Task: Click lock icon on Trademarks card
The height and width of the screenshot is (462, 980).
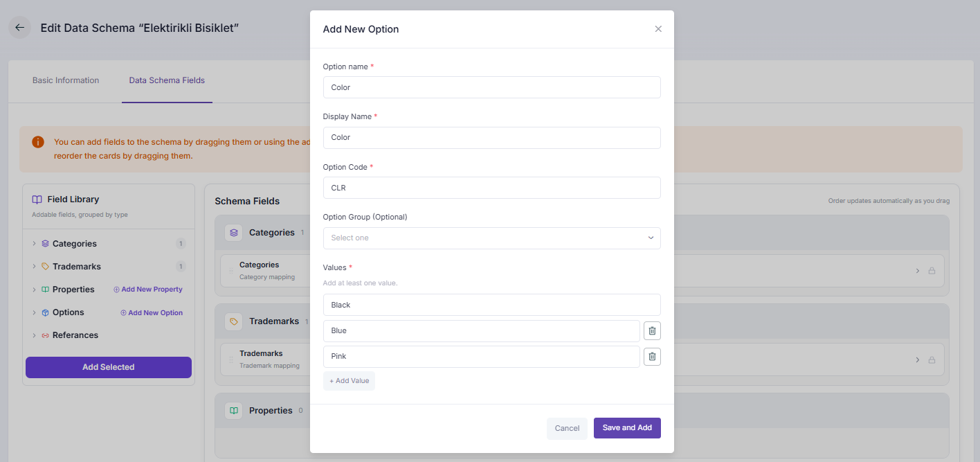Action: coord(932,359)
